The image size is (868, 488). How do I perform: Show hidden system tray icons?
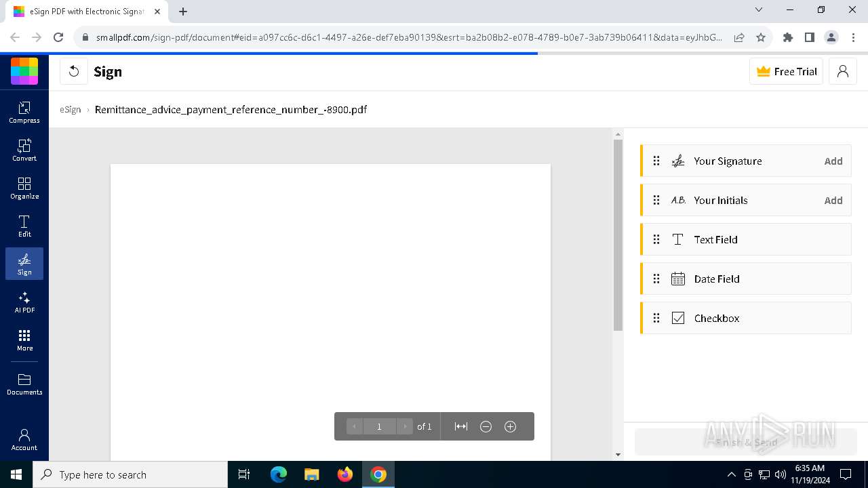pos(731,474)
